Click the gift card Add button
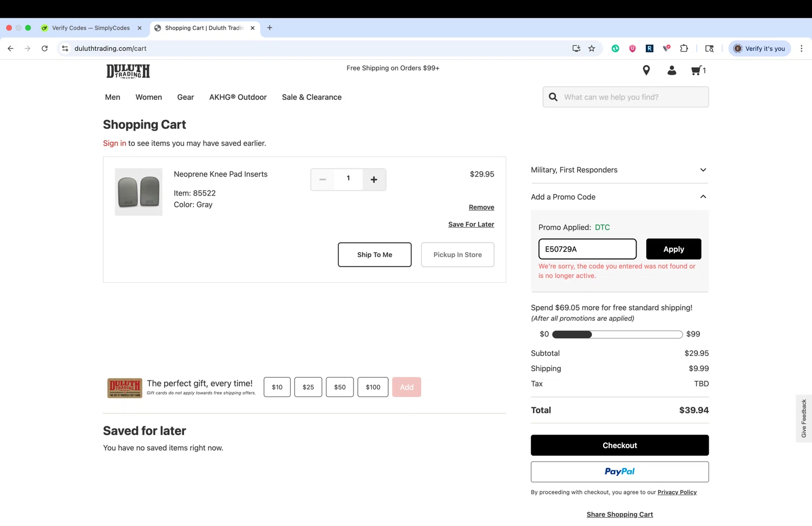This screenshot has height=526, width=812. pyautogui.click(x=407, y=387)
